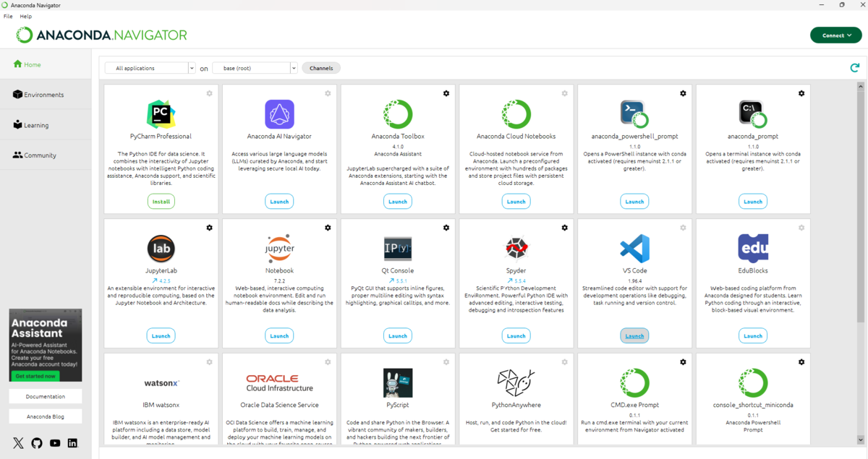868x459 pixels.
Task: Launch Spyder
Action: tap(516, 336)
